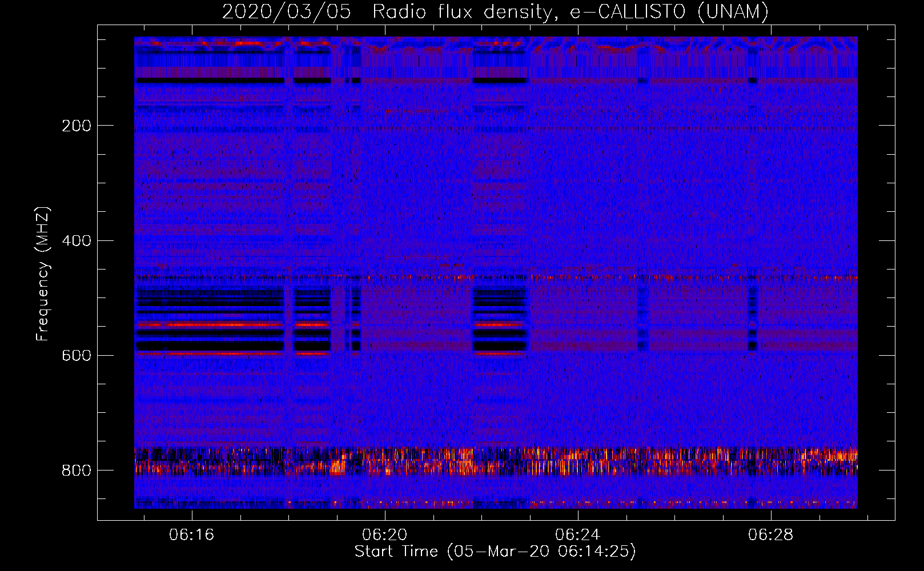Image resolution: width=924 pixels, height=571 pixels.
Task: Click the plot title mentioning e-CALLISTO (UNAM)
Action: 496,11
